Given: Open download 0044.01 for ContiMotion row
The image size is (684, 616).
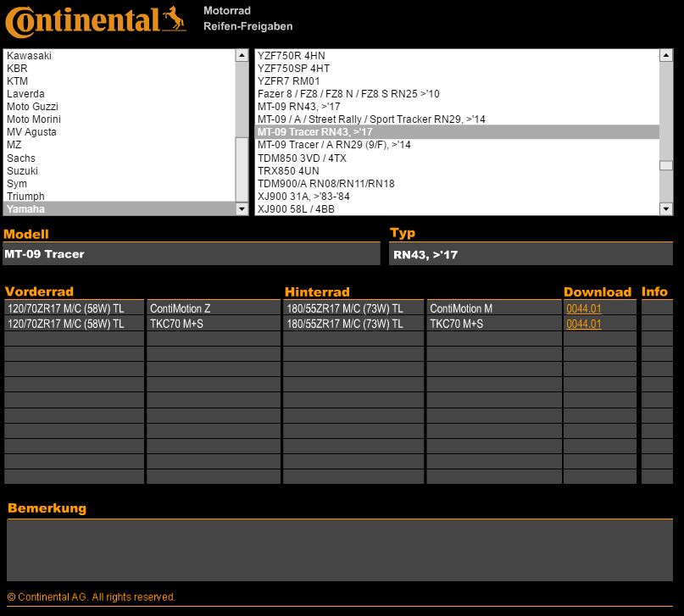Looking at the screenshot, I should coord(583,309).
